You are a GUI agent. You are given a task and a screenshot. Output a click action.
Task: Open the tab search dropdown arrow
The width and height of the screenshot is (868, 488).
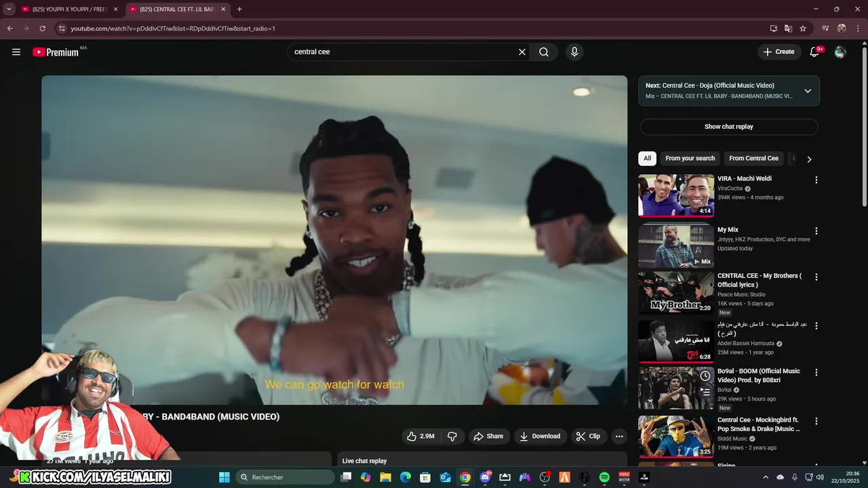pyautogui.click(x=9, y=9)
